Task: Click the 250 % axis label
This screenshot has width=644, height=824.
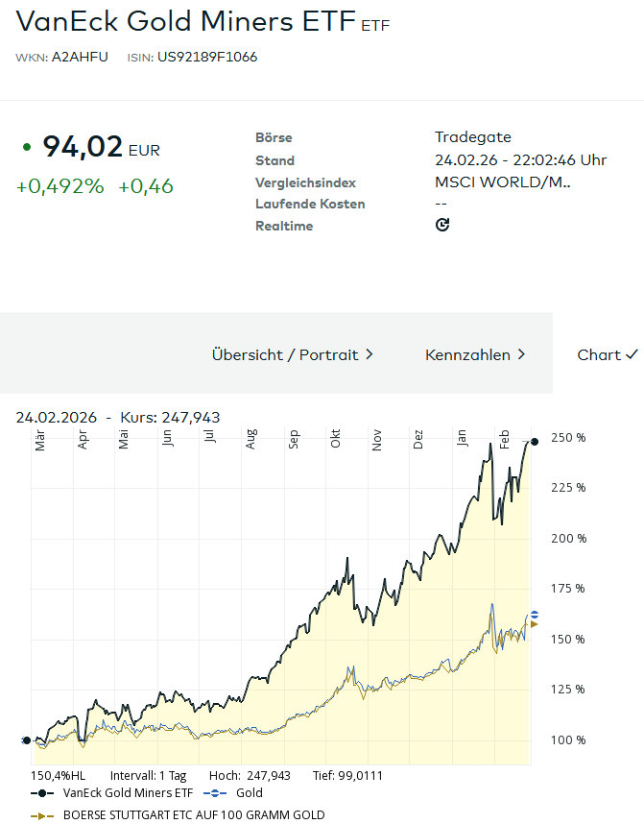Action: (568, 438)
